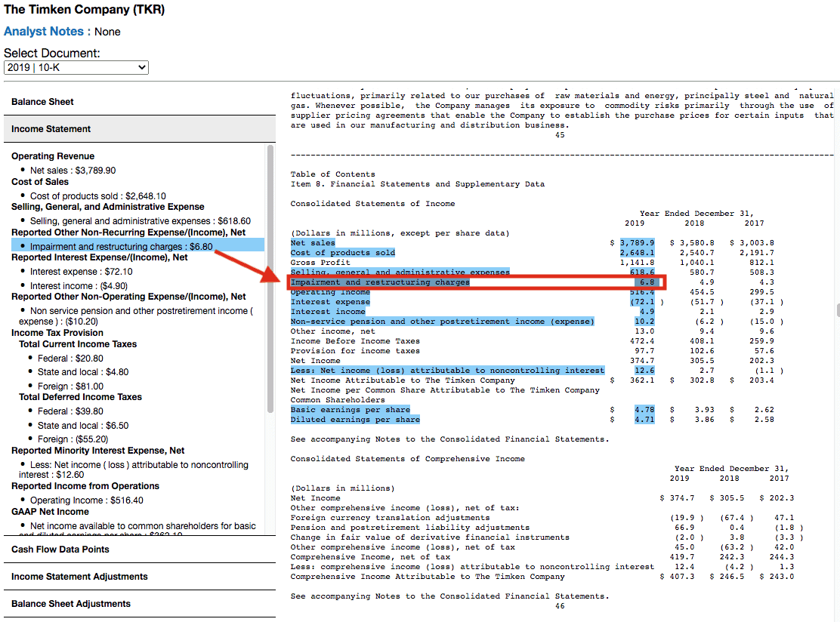Collapse the Income Statement section
This screenshot has width=840, height=622.
point(139,129)
